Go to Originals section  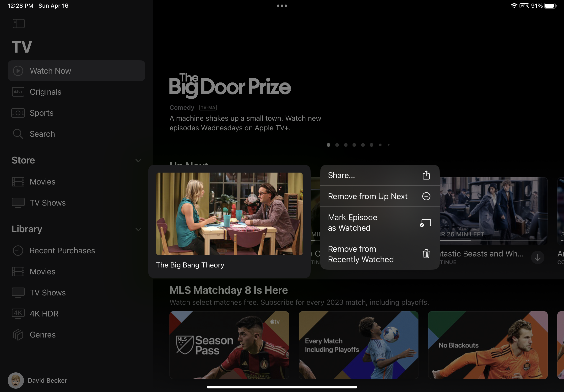point(76,92)
